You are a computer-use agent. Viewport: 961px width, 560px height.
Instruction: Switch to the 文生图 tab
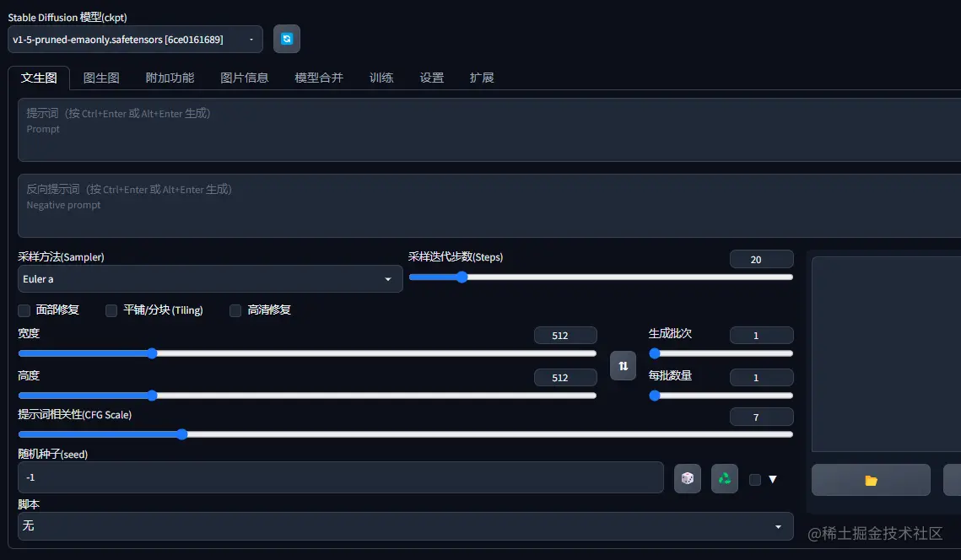[x=39, y=78]
